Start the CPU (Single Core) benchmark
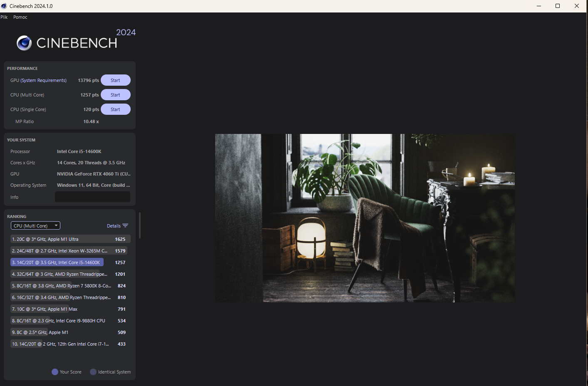Screen dimensions: 588x386 (x=116, y=109)
